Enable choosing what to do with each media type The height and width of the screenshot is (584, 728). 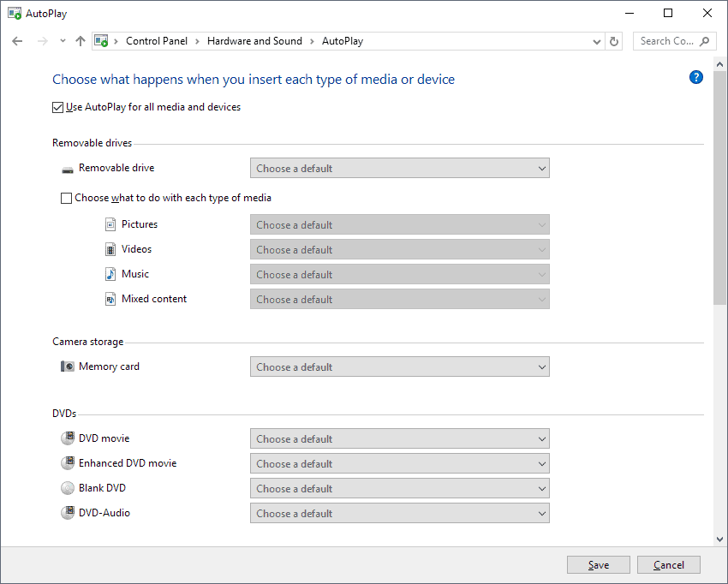point(66,198)
